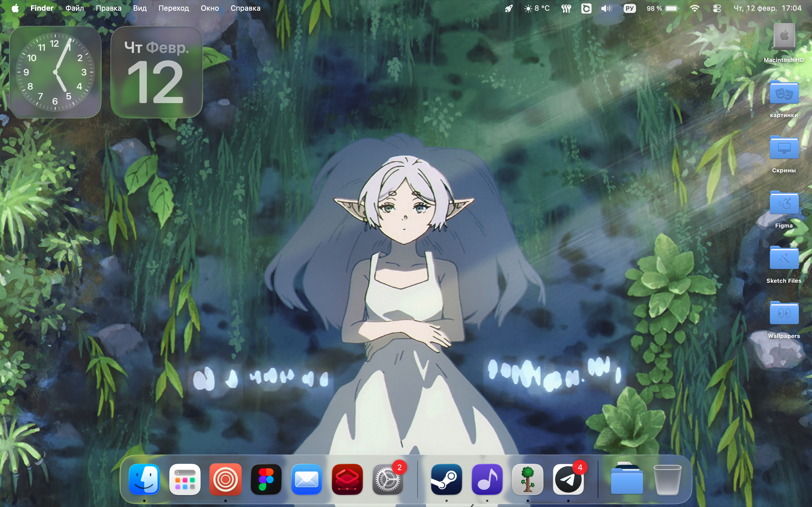Open Telegram with 4 unread badge

click(x=568, y=479)
